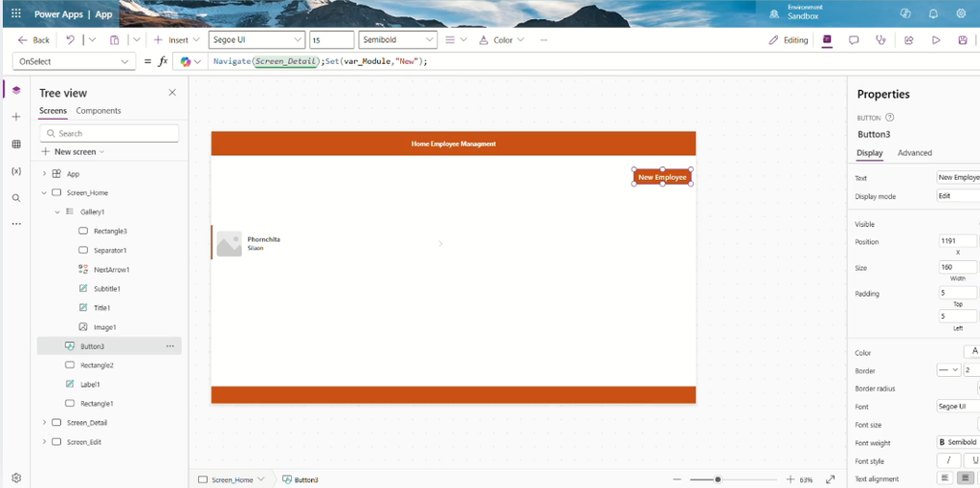Collapse the Screen_Home node
The image size is (980, 488).
44,193
